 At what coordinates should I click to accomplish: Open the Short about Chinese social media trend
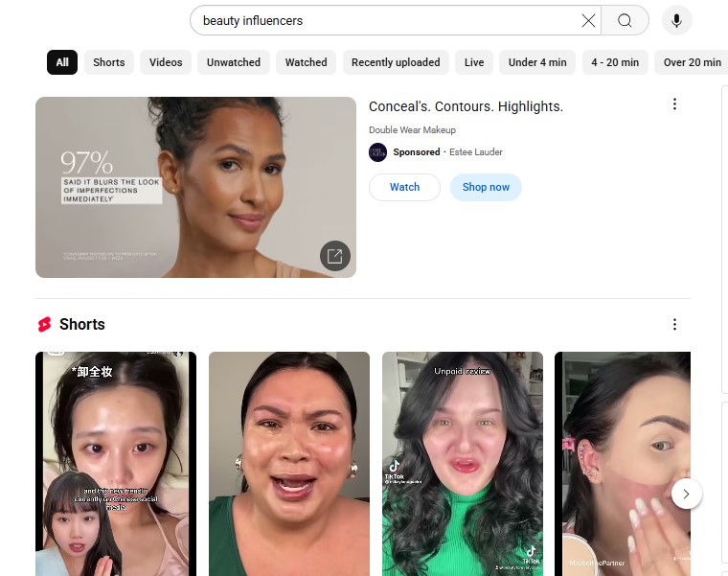(116, 464)
